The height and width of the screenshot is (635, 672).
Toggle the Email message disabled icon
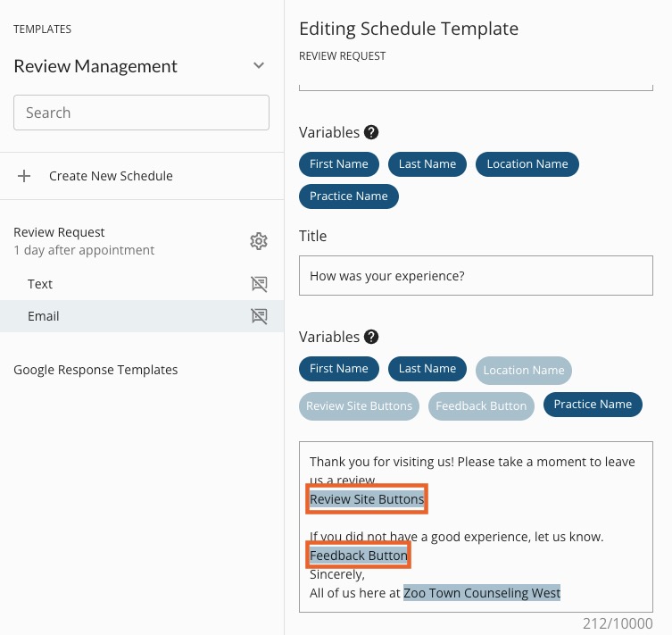tap(259, 316)
